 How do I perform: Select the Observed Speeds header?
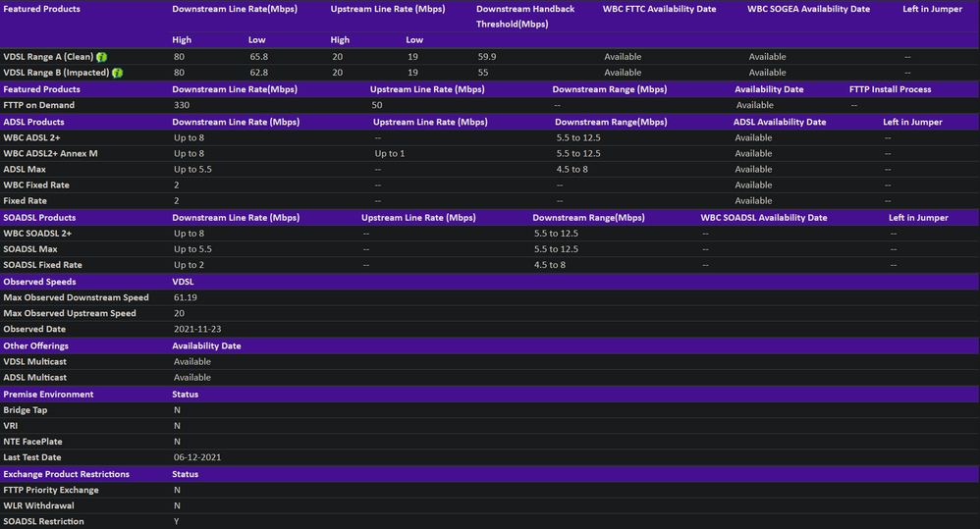click(x=39, y=282)
